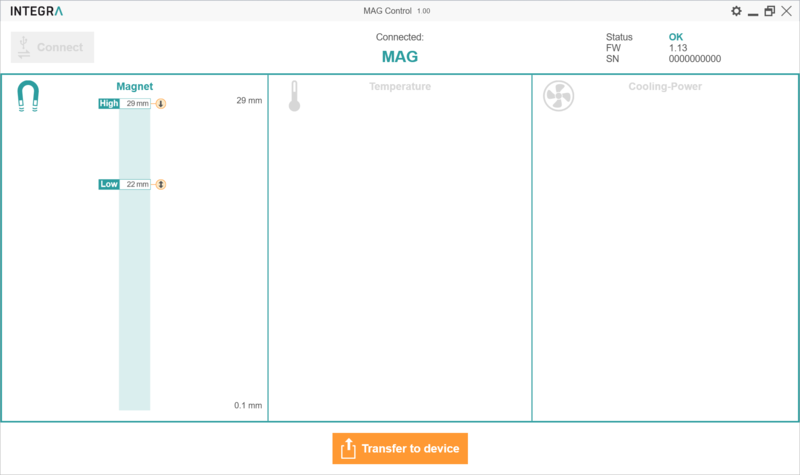Open the Magnet panel heading

point(135,86)
